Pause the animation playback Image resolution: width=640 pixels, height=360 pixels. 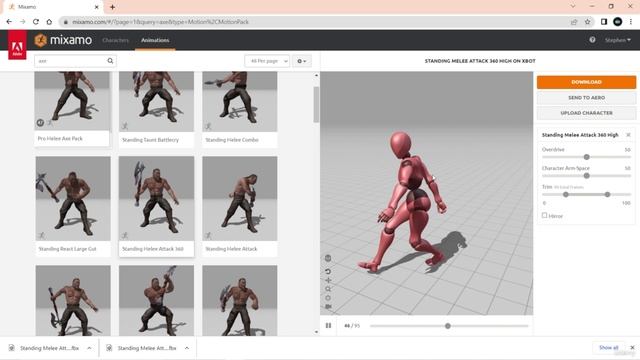[x=328, y=325]
